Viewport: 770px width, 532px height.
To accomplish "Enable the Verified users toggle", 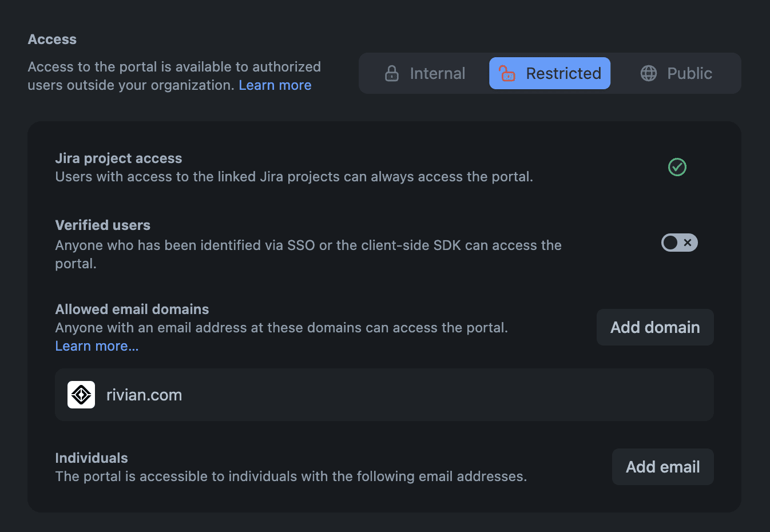I will [x=679, y=243].
